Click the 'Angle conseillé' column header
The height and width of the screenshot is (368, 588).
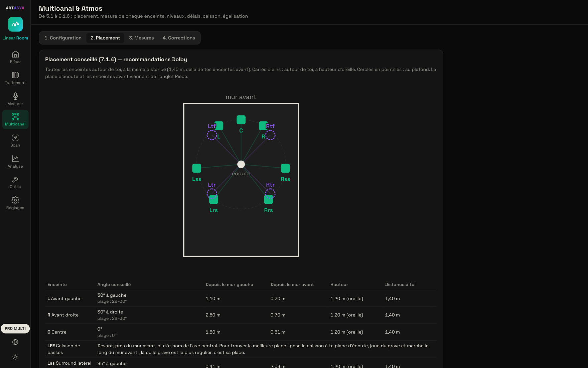114,284
